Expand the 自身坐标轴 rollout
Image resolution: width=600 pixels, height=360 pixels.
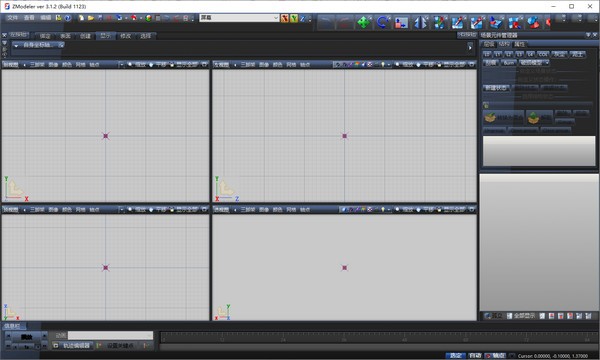38,45
